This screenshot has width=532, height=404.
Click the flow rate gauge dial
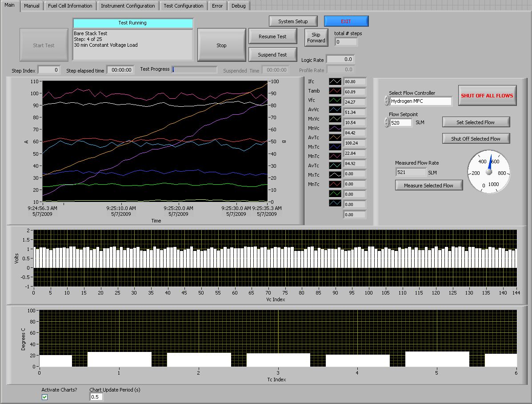click(x=488, y=172)
